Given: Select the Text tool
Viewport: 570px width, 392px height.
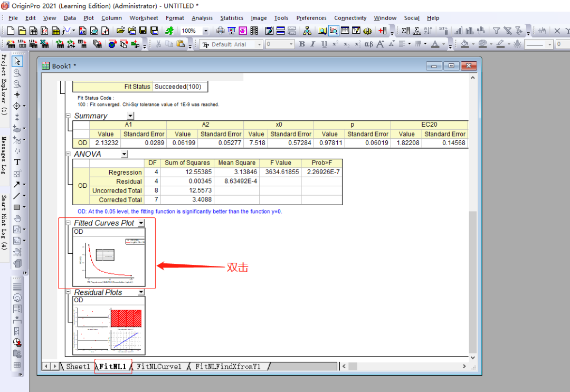Looking at the screenshot, I should click(17, 162).
